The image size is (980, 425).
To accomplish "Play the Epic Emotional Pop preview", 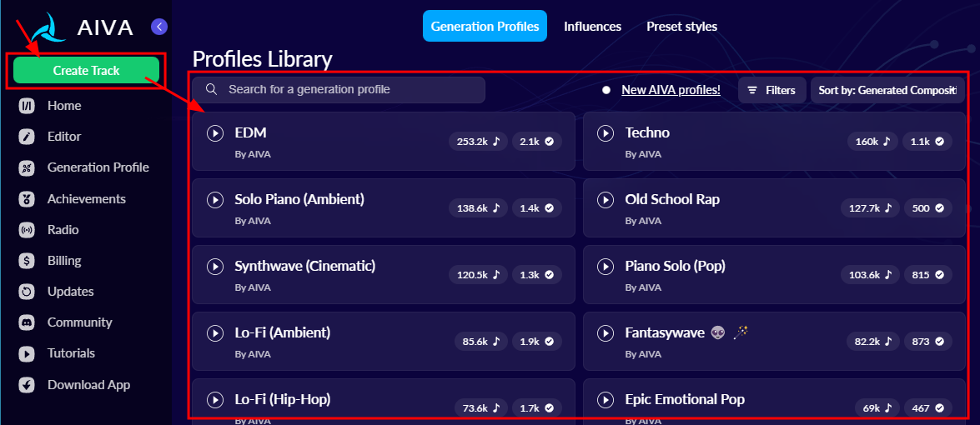I will click(605, 399).
